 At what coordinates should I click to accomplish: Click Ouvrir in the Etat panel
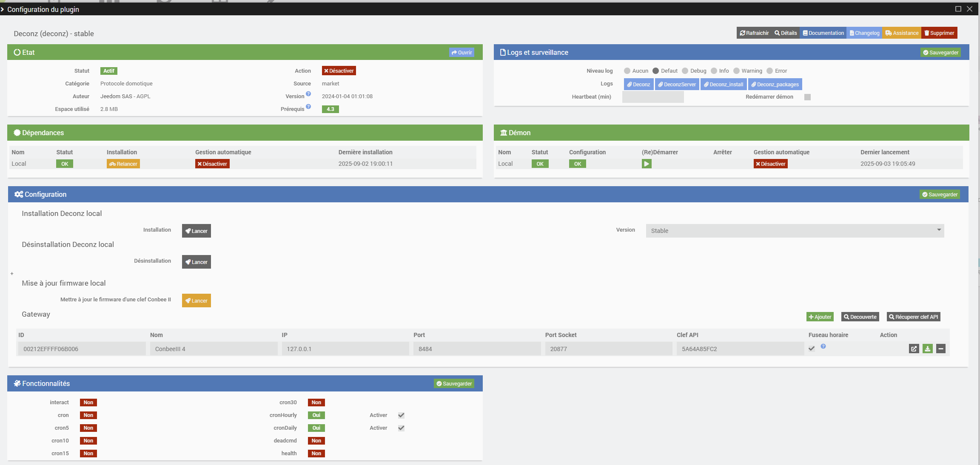pos(462,53)
